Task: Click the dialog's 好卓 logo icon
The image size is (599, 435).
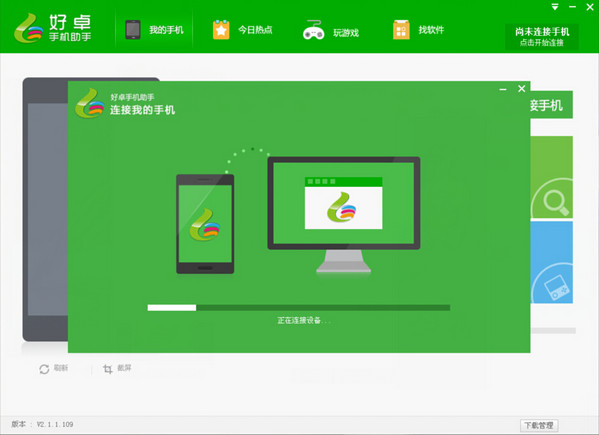Action: point(90,103)
